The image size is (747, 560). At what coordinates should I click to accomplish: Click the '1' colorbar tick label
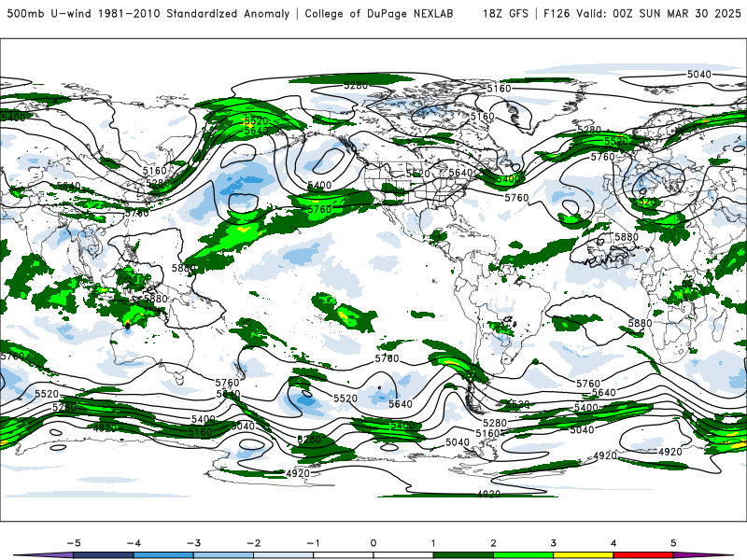tap(433, 543)
